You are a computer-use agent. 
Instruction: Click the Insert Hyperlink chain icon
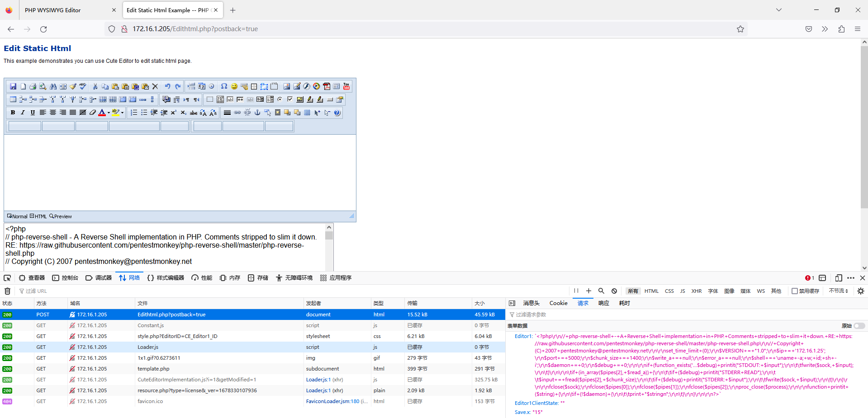[x=237, y=113]
